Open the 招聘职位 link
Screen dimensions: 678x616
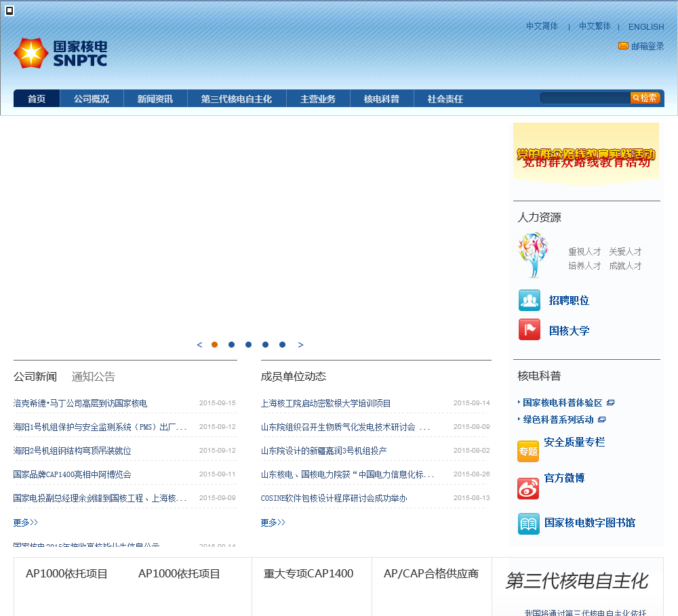point(569,300)
